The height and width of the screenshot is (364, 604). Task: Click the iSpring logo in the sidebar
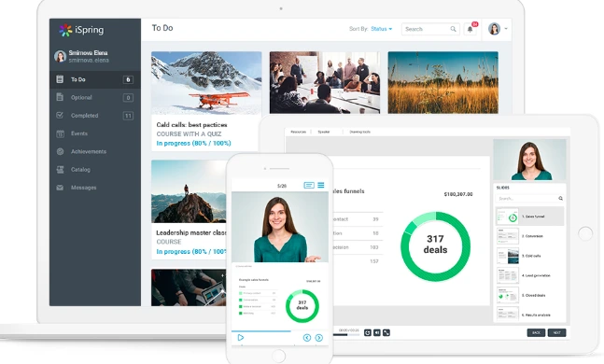point(81,30)
